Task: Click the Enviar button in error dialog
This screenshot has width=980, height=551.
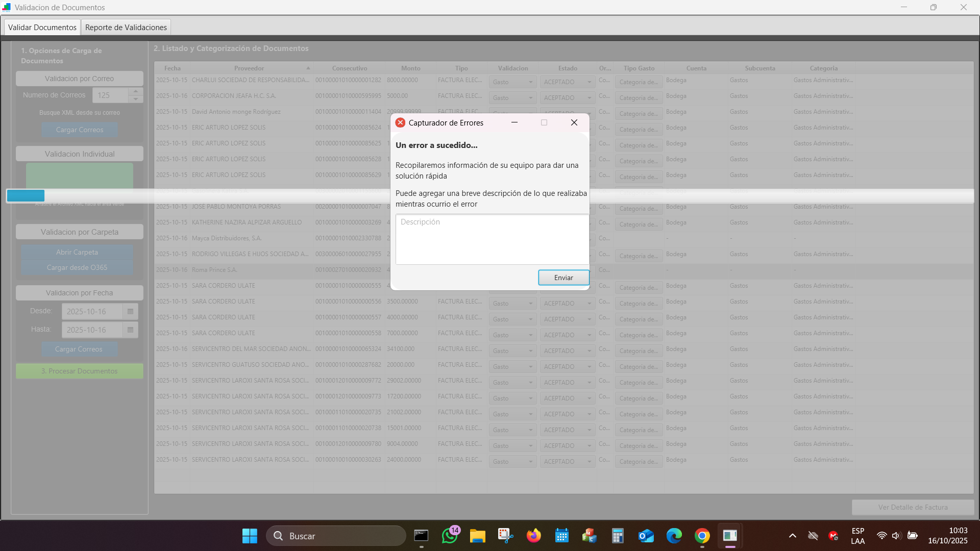Action: point(563,278)
